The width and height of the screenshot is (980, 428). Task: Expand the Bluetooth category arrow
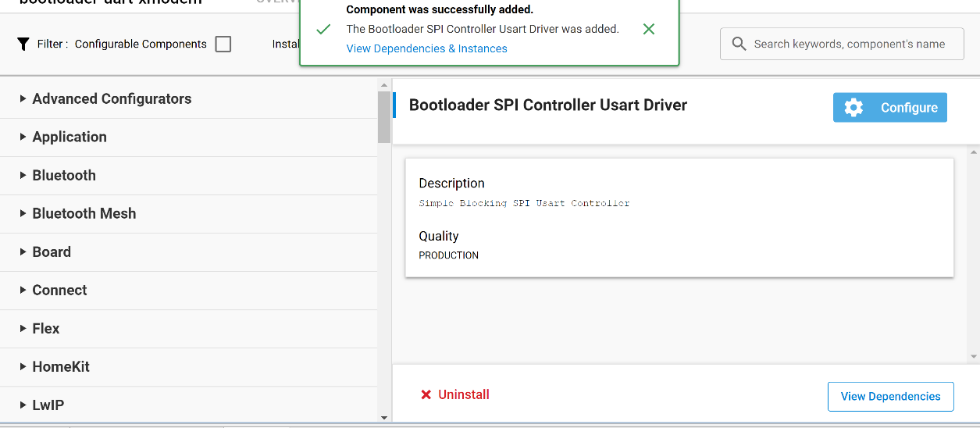pos(23,176)
